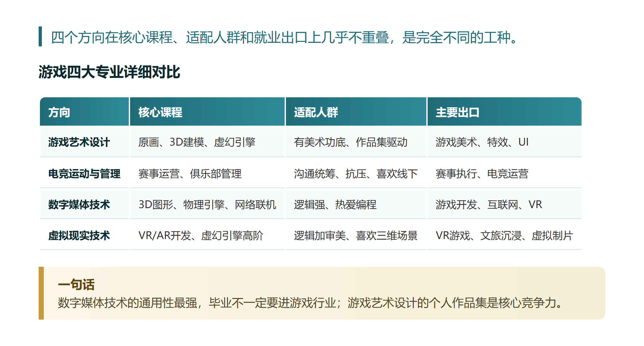
Task: Click the quote starting 四个方向在核心课程
Action: point(284,37)
